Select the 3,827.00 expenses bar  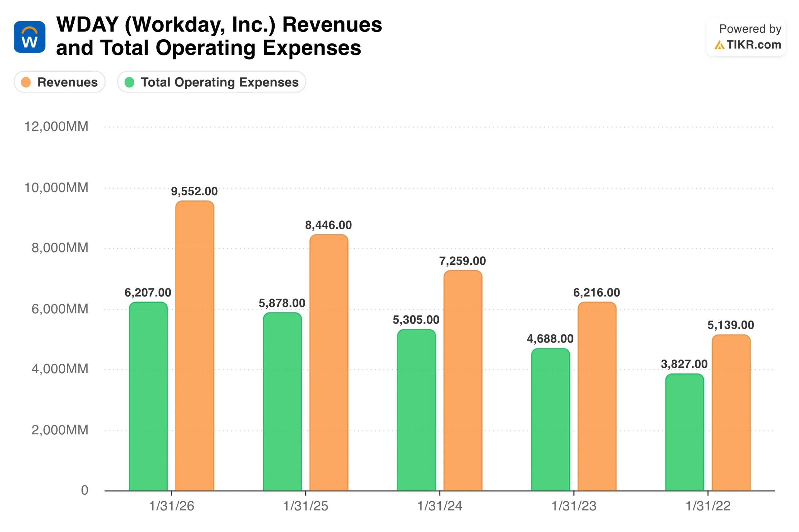[x=684, y=432]
